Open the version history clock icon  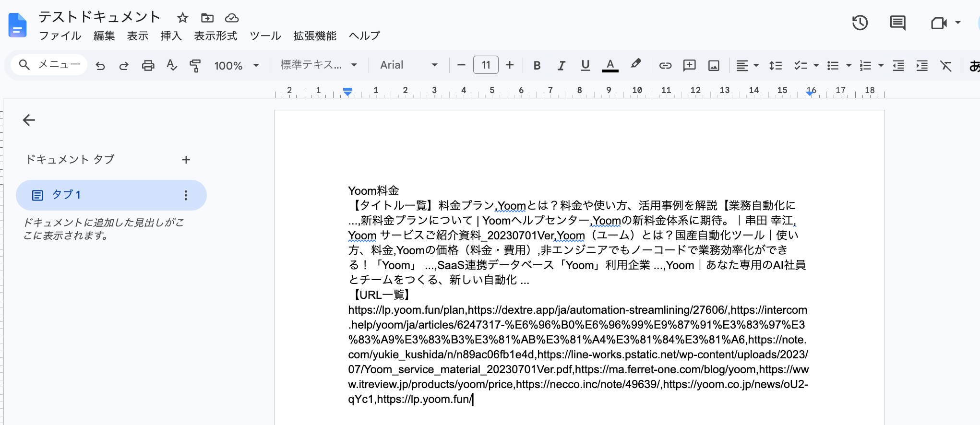[x=860, y=23]
